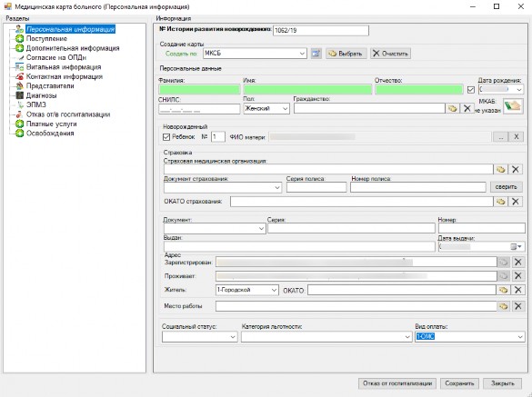Clear the Зарегистрирован address with X
Viewport: 532px width, 397px height.
[517, 262]
